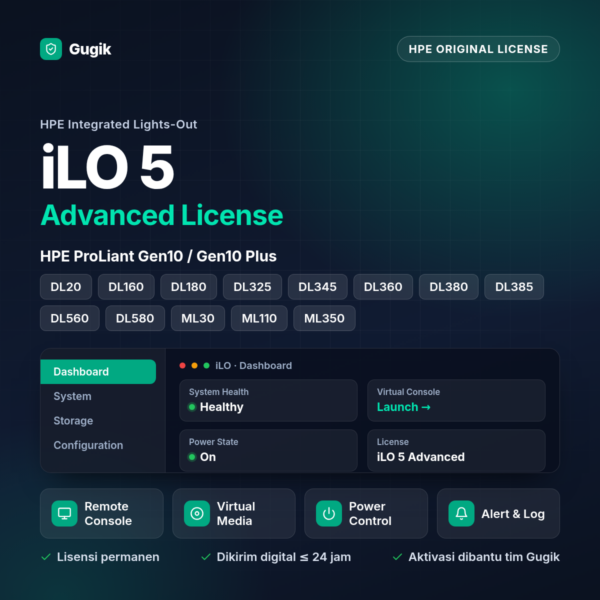Click the green Power State On dot

click(192, 457)
